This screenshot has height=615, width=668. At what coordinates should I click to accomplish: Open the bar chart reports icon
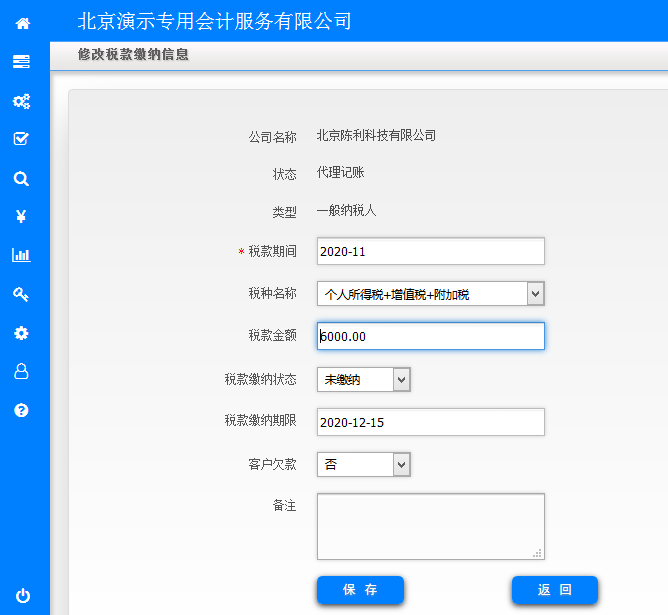coord(21,255)
